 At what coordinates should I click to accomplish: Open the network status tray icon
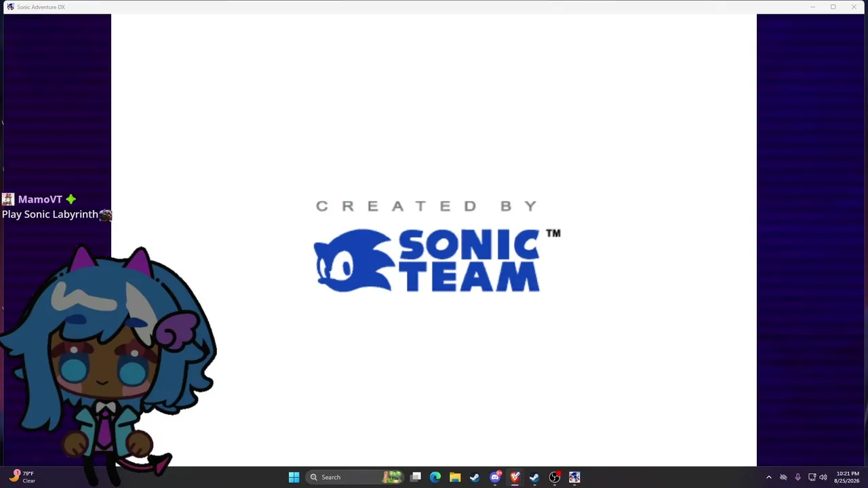click(x=812, y=477)
